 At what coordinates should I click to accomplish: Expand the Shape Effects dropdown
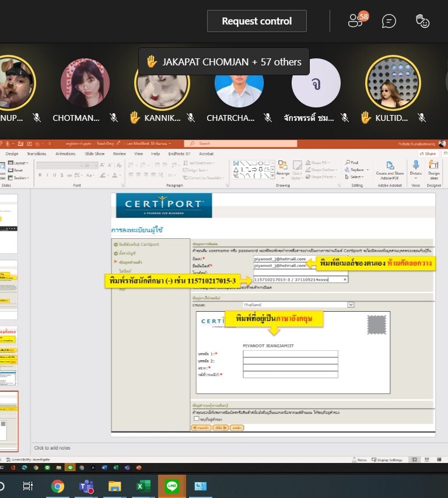pyautogui.click(x=321, y=177)
